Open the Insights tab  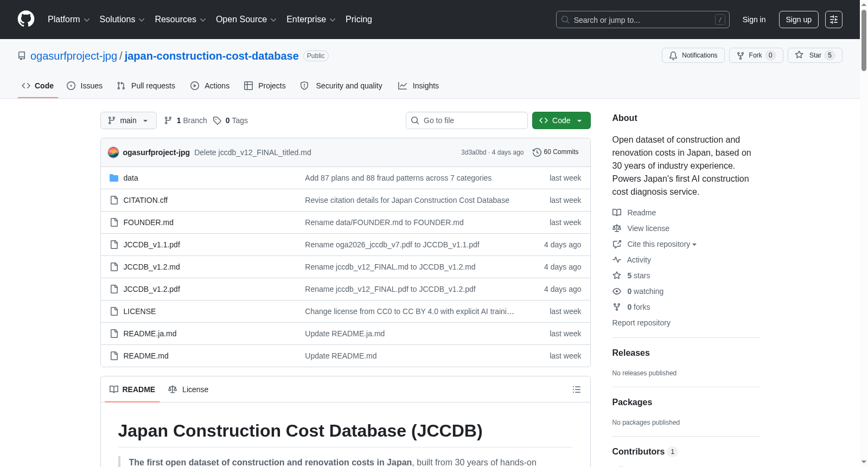[418, 86]
